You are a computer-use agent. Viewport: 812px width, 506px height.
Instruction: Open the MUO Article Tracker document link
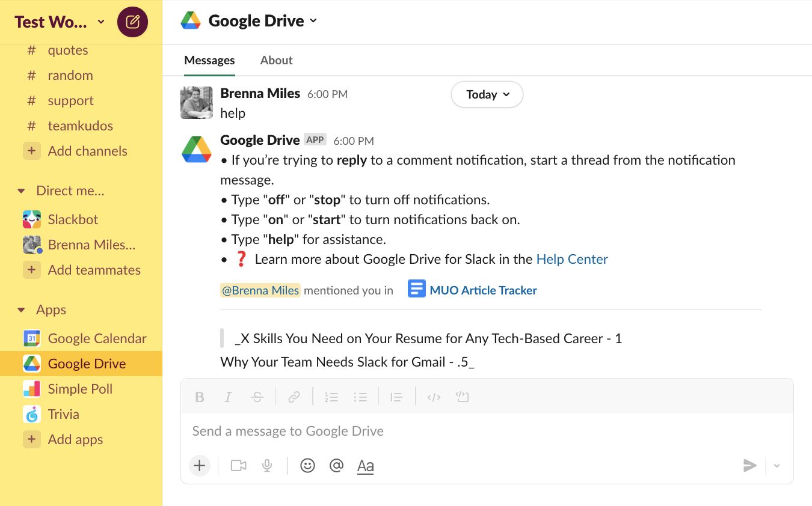(x=483, y=290)
